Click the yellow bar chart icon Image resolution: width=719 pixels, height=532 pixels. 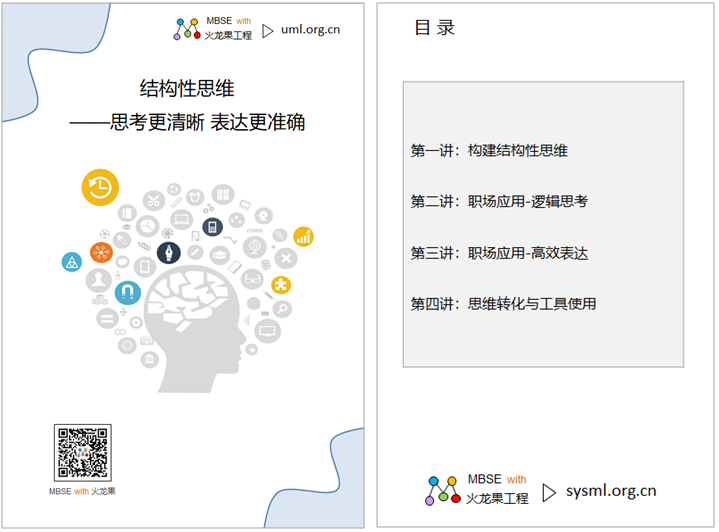tap(302, 236)
